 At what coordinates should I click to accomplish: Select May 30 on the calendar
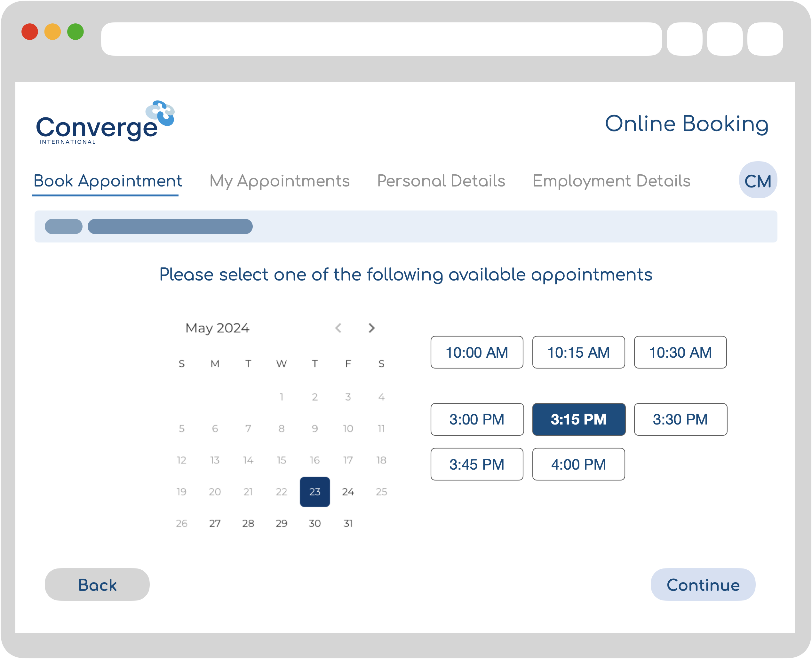click(x=314, y=523)
